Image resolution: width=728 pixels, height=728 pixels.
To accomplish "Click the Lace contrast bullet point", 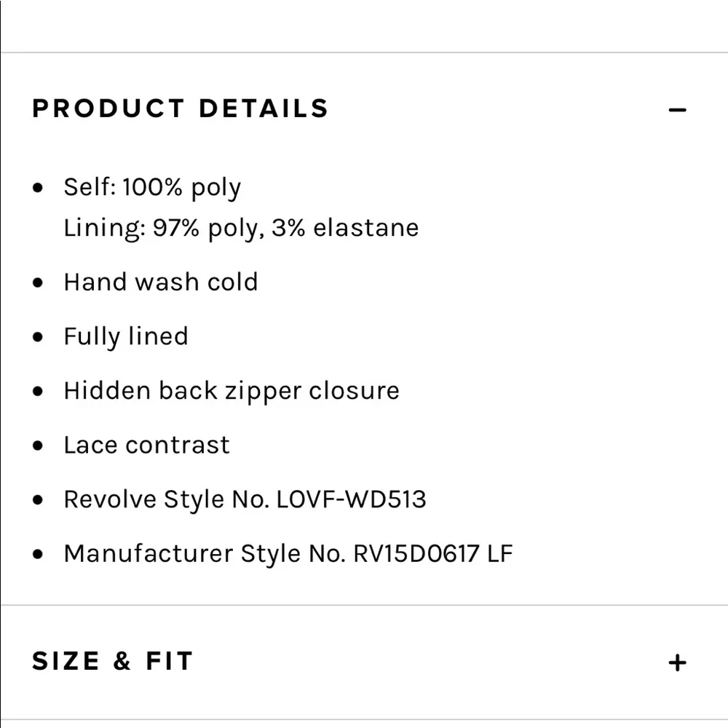I will pyautogui.click(x=147, y=445).
